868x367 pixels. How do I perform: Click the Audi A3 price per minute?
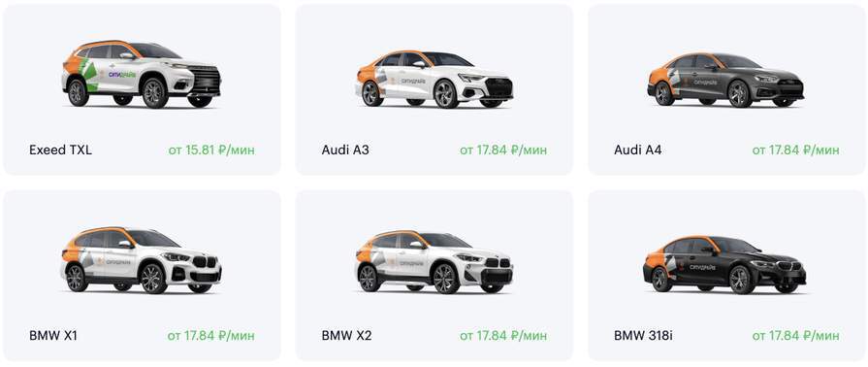pos(503,150)
